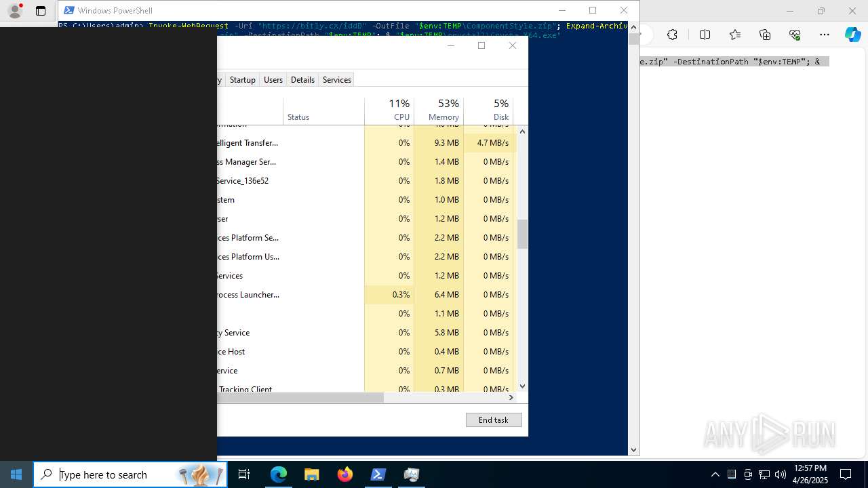Open Extensions puzzle icon in Edge

point(672,35)
